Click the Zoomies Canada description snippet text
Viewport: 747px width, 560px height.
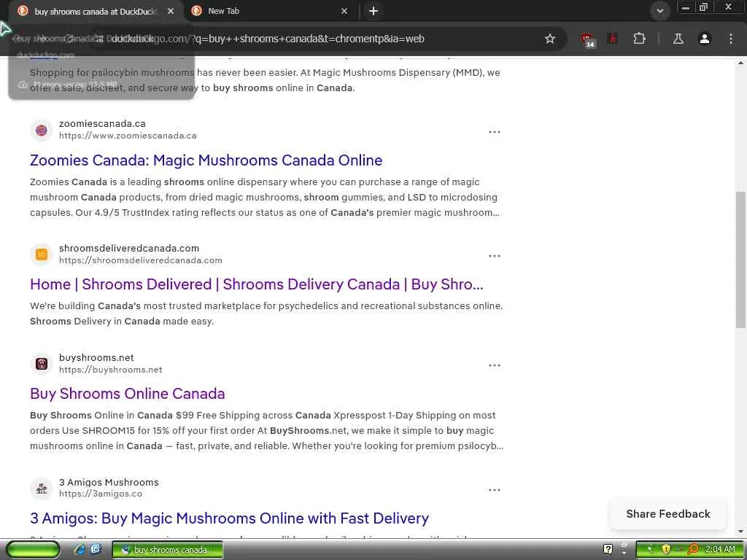coord(265,197)
